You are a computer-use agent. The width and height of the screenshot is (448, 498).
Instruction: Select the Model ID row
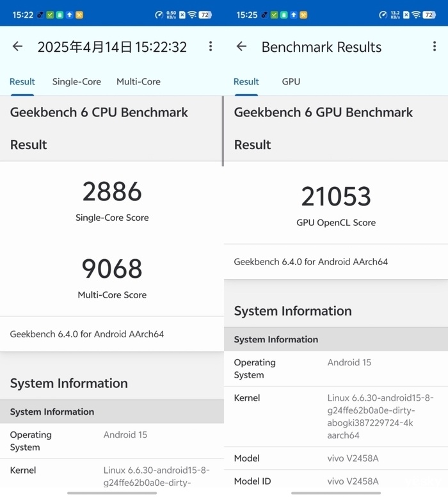pyautogui.click(x=336, y=481)
